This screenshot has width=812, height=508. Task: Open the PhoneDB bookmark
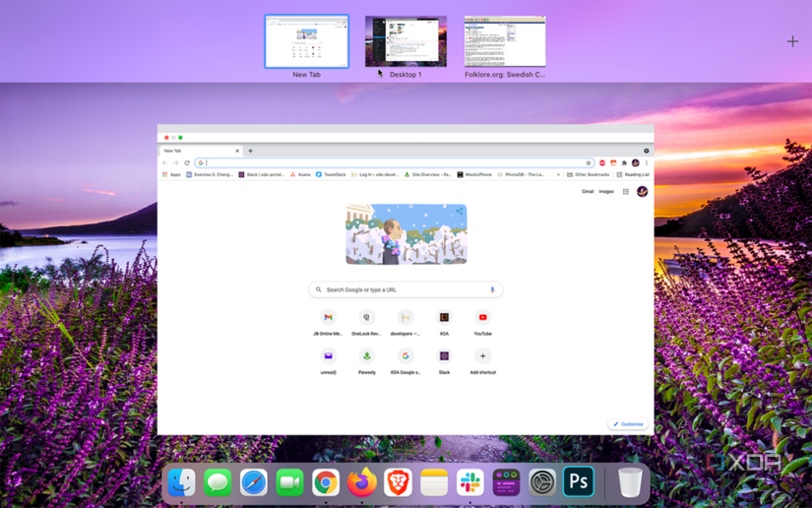click(521, 174)
